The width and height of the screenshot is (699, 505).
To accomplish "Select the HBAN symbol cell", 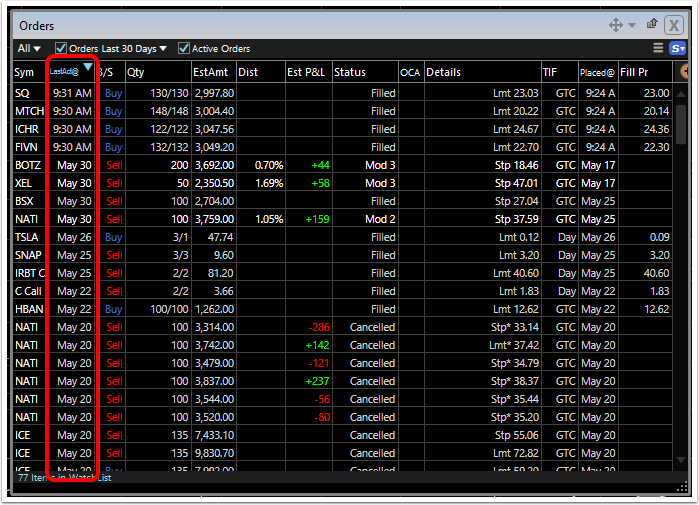I will click(29, 309).
